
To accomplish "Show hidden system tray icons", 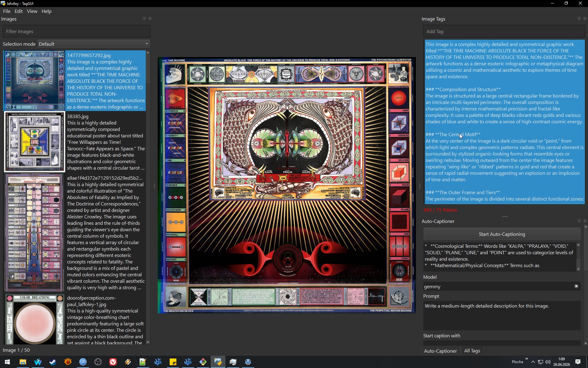I will 533,362.
